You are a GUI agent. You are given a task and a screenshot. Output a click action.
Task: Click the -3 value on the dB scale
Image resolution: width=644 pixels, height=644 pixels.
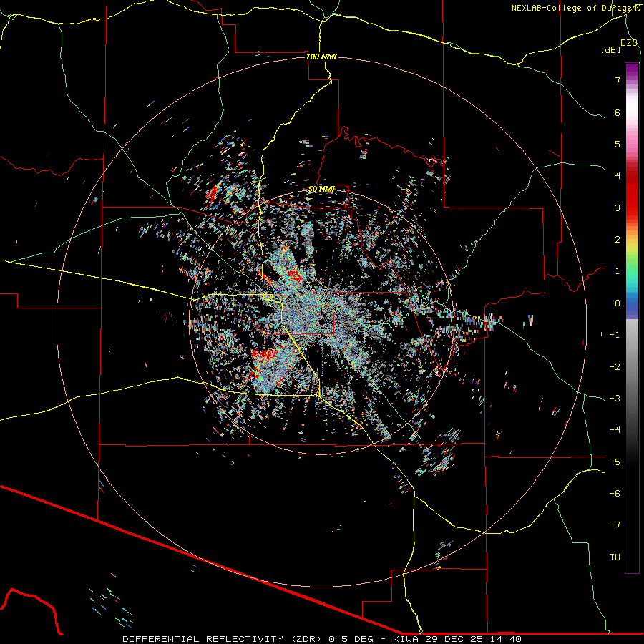pyautogui.click(x=615, y=399)
